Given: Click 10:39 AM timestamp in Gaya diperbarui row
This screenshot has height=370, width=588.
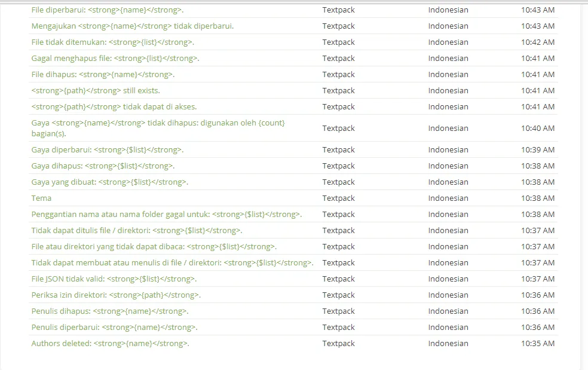Looking at the screenshot, I should (538, 150).
